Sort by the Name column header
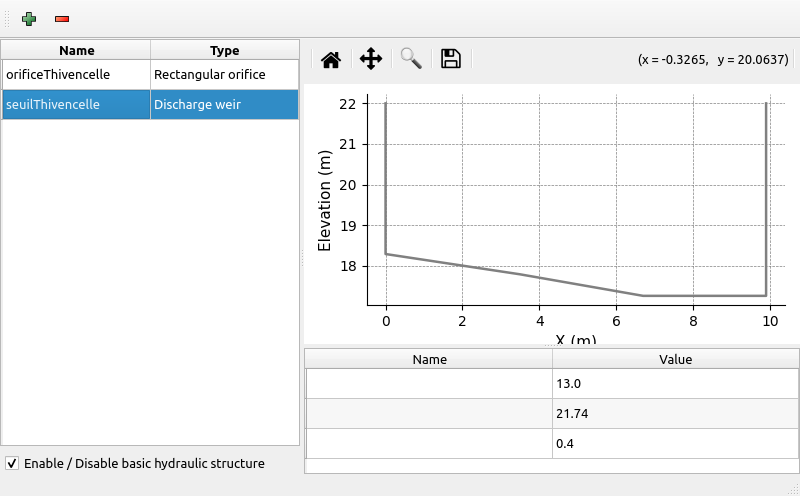Image resolution: width=800 pixels, height=496 pixels. (76, 50)
